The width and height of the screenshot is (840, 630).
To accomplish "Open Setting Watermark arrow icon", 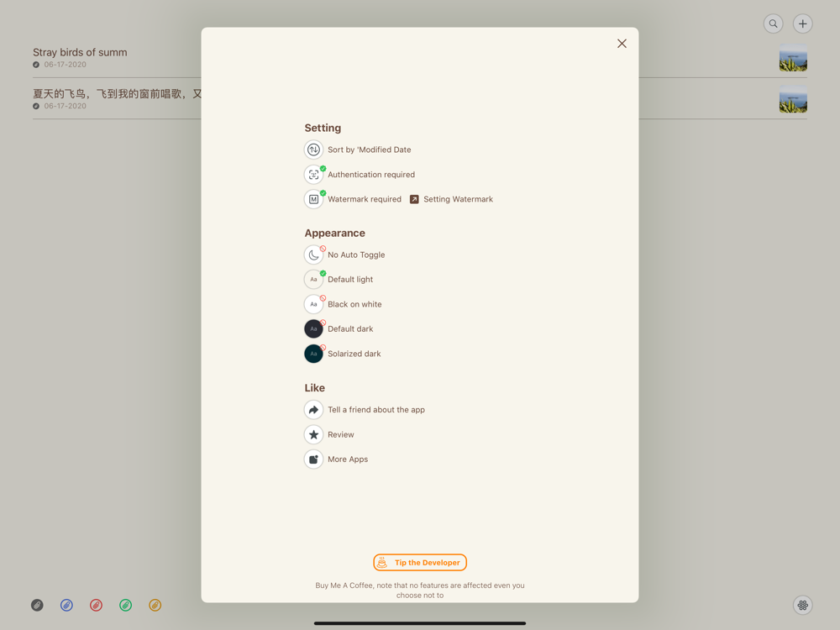I will [x=414, y=199].
